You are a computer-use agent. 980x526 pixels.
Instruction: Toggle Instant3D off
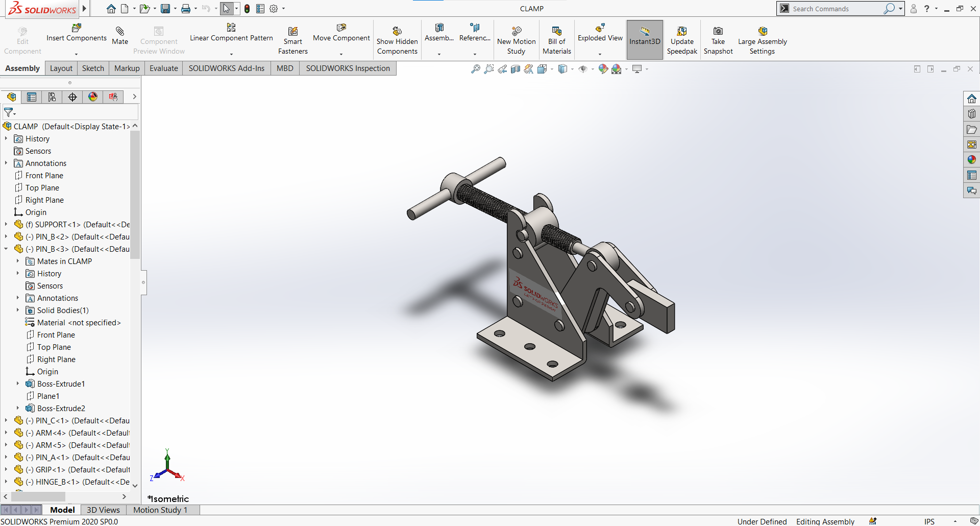tap(644, 38)
